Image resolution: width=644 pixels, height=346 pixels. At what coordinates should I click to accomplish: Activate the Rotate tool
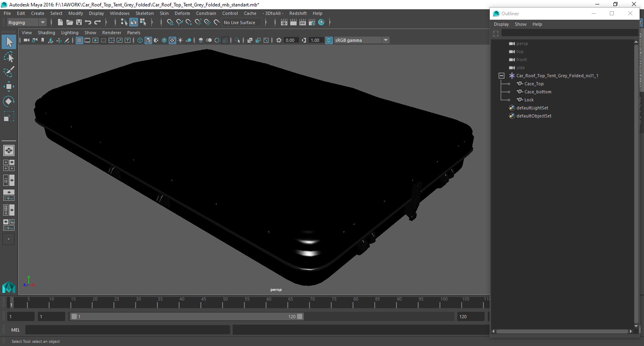(x=9, y=101)
